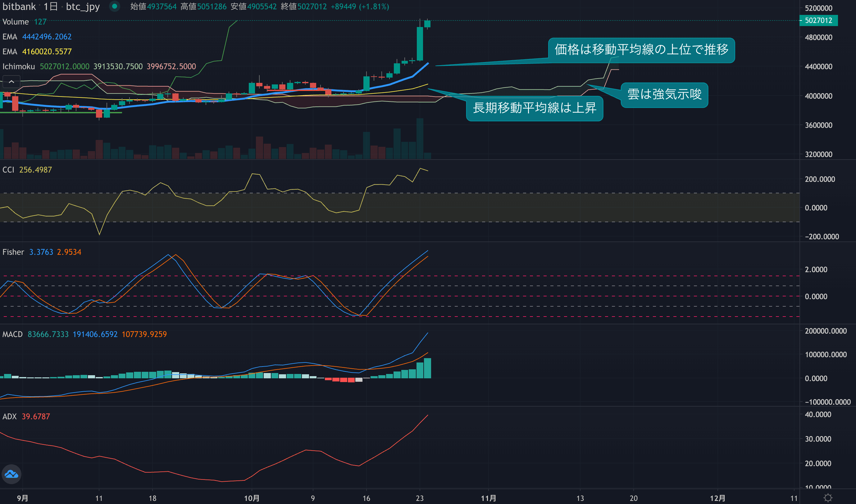The image size is (856, 504).
Task: Open chart settings via the gear icon
Action: 828,498
